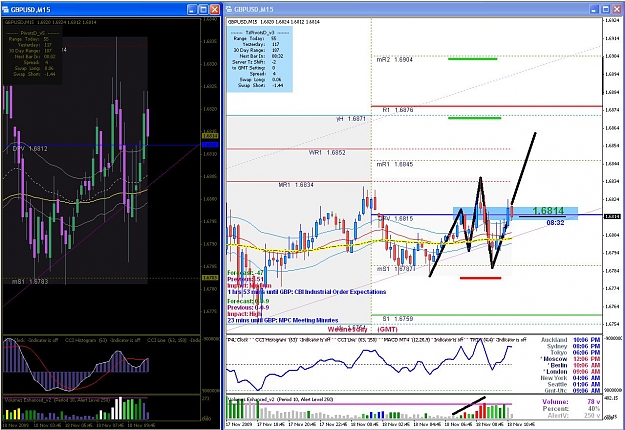This screenshot has height=430, width=625.
Task: Click the OHLC header text in the right chart
Action: click(x=273, y=22)
